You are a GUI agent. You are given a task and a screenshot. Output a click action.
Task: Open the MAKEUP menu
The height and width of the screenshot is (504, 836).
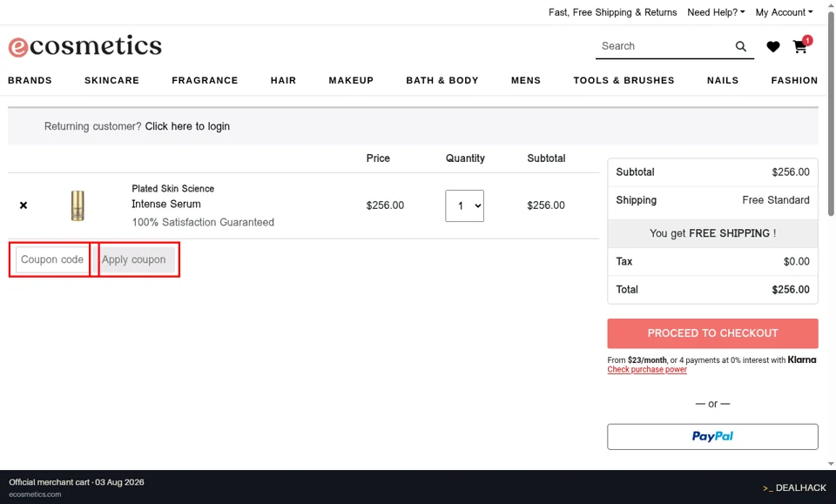[351, 80]
